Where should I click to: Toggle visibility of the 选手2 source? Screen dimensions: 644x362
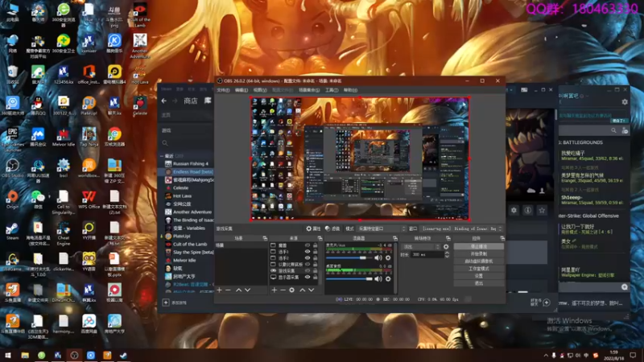tap(307, 258)
